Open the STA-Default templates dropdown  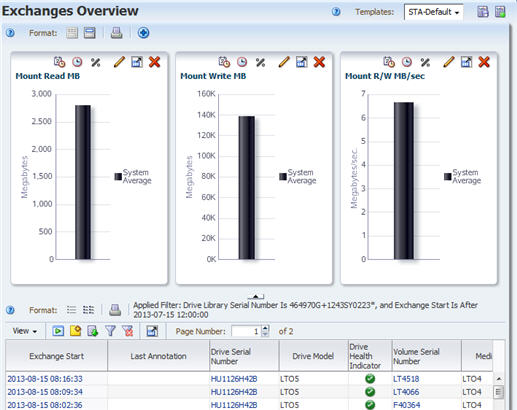click(433, 12)
